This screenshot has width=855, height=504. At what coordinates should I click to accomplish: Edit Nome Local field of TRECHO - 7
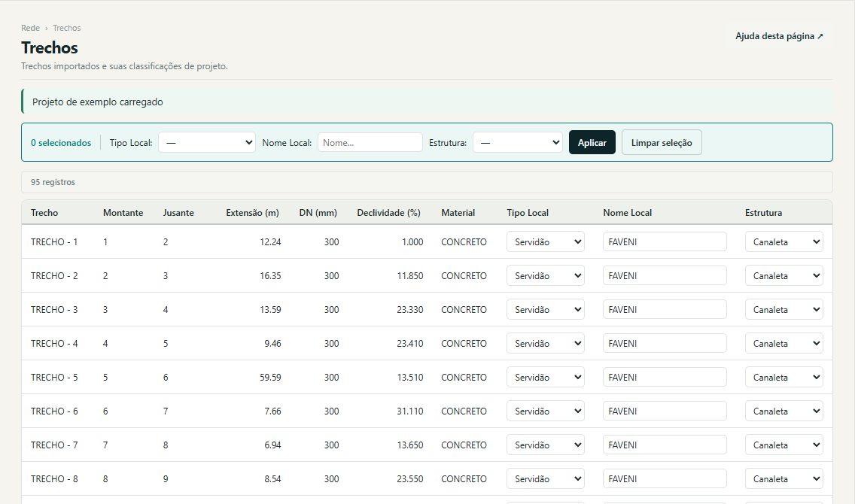point(665,445)
